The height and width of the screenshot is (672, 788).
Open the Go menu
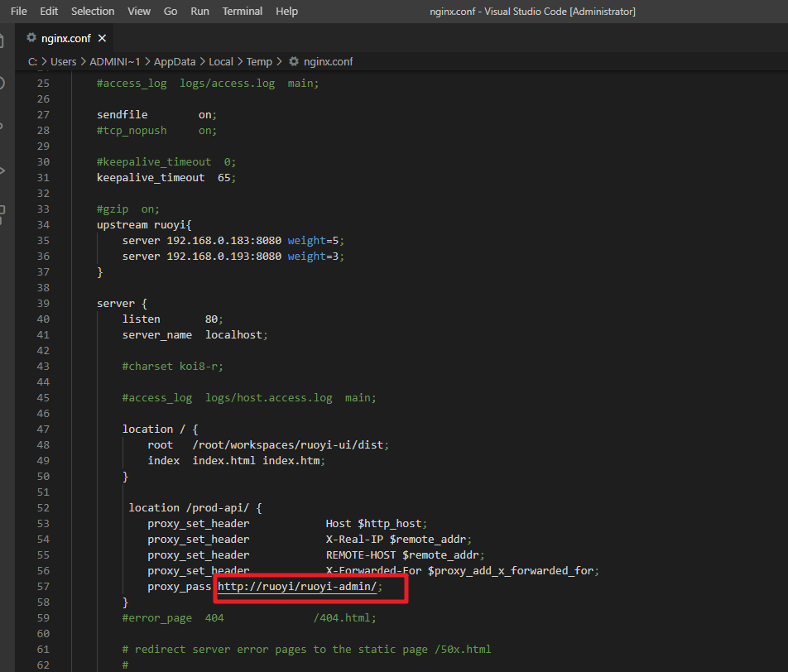(171, 11)
